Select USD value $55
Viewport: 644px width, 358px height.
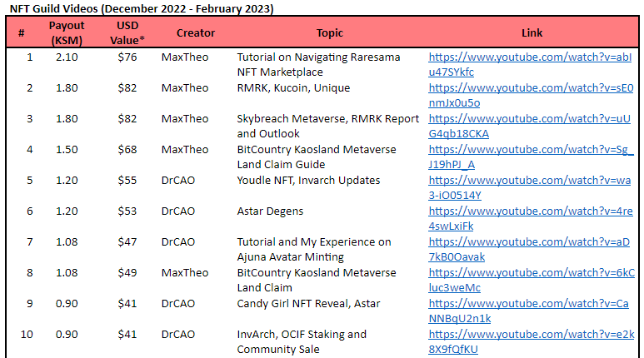coord(127,180)
